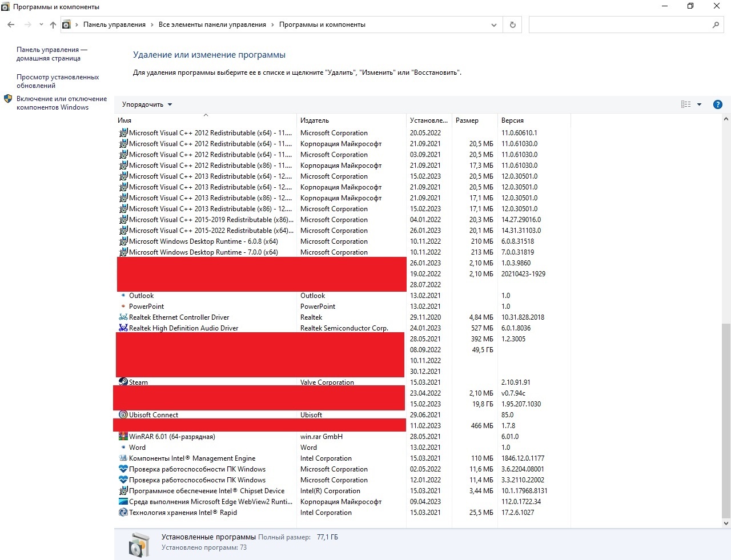This screenshot has width=731, height=560.
Task: Select WinRAR 6.01 icon
Action: click(x=123, y=437)
